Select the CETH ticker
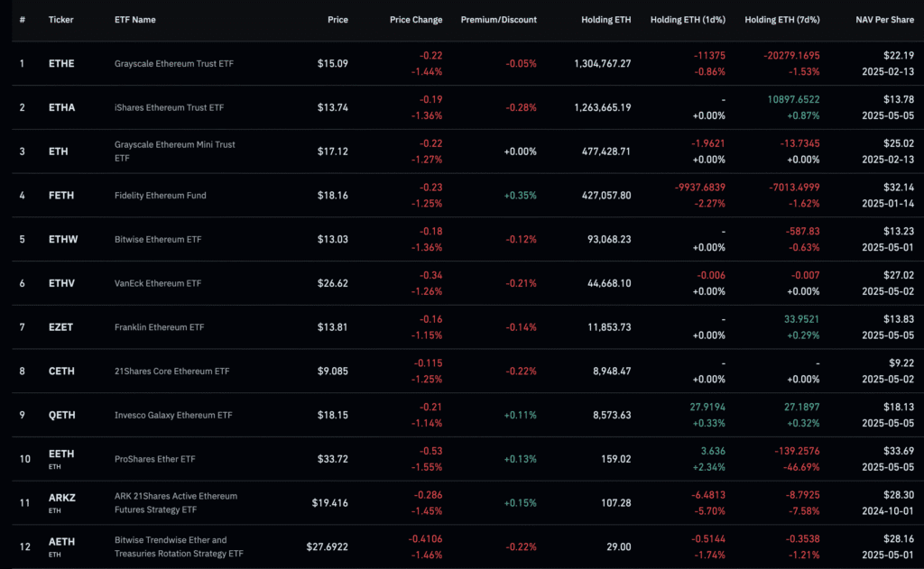This screenshot has height=569, width=924. [61, 372]
